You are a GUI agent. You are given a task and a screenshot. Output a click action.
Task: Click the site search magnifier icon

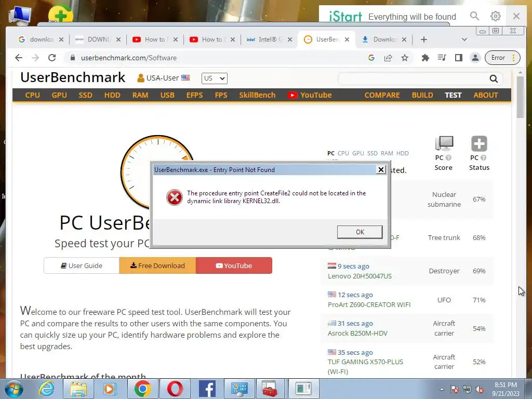pyautogui.click(x=494, y=79)
